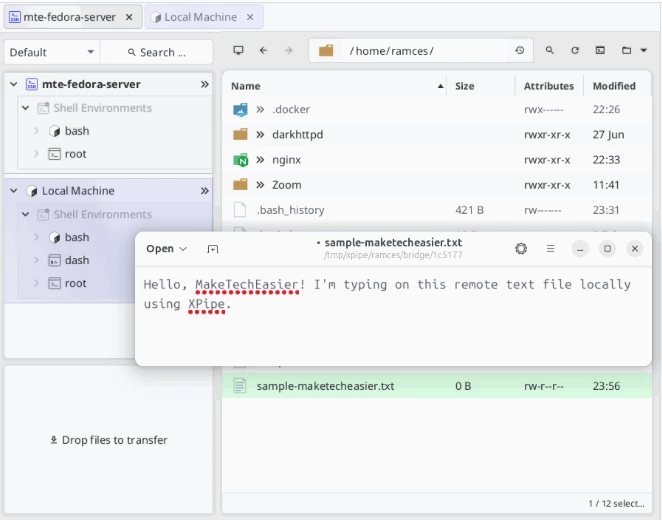Collapse the Local Machine tree node
This screenshot has height=520, width=662.
click(x=14, y=191)
